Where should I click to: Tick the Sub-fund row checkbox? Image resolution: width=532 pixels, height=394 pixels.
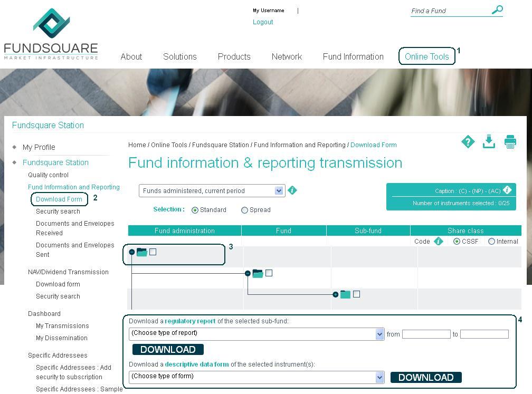[x=356, y=294]
